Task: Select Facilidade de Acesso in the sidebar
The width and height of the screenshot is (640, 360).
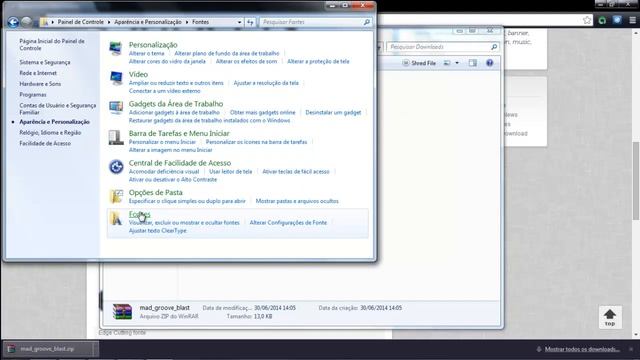Action: point(45,143)
